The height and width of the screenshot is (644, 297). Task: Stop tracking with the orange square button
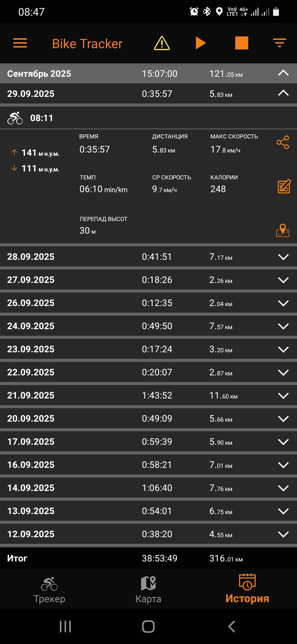241,43
